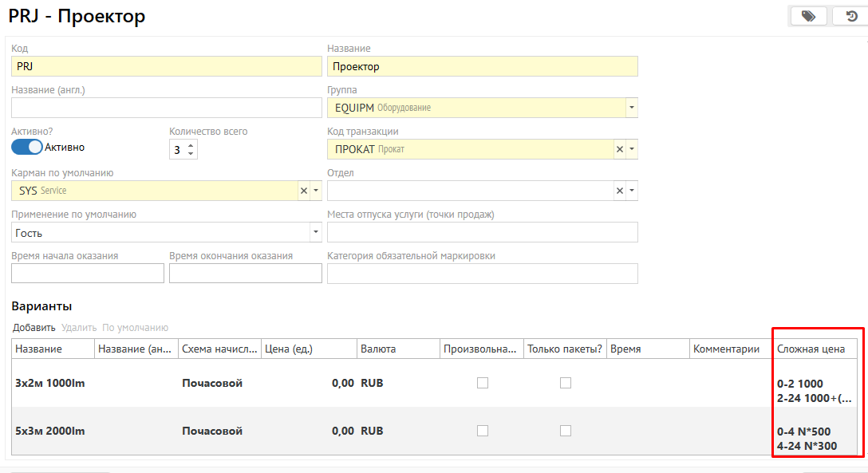Sort by the Цена (ед.) column header
Viewport: 868px width, 473px height.
309,349
